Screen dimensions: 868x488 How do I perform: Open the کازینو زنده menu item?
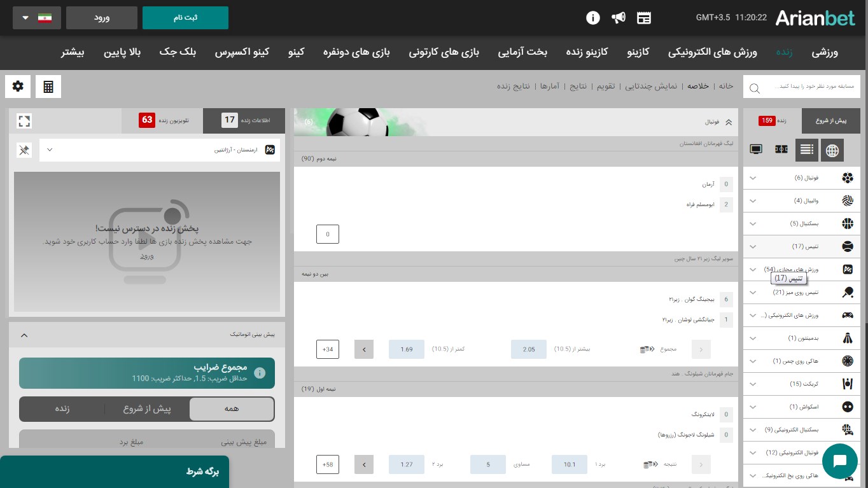585,52
